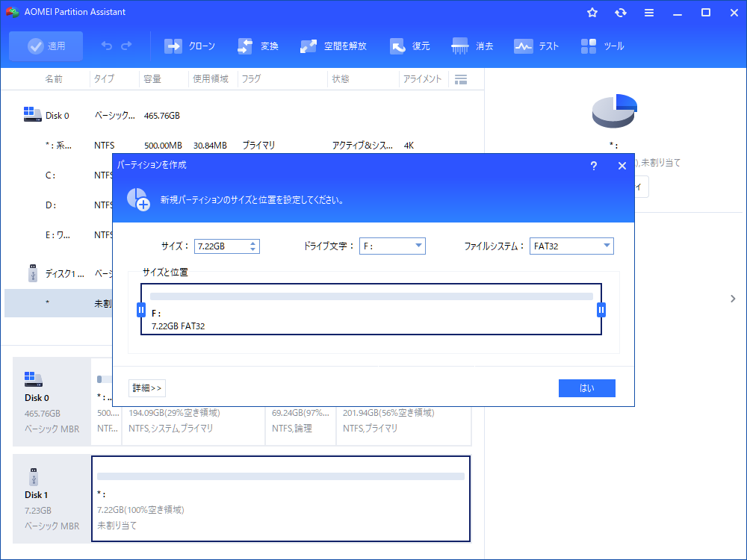Click the Disk 0 icon in disk map
The height and width of the screenshot is (560, 747).
pos(34,379)
